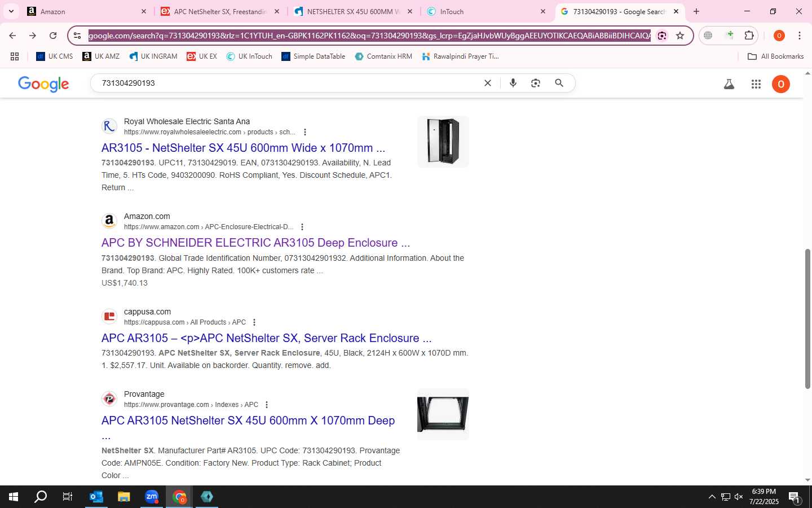The image size is (812, 508).
Task: Open UK CMS bookmark
Action: tap(55, 56)
